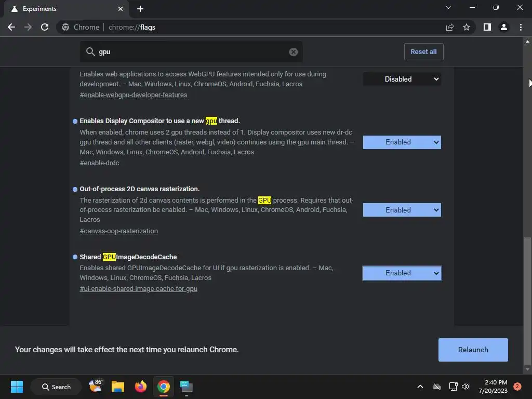
Task: Open the 2D canvas rasterization Enabled dropdown
Action: (x=402, y=210)
